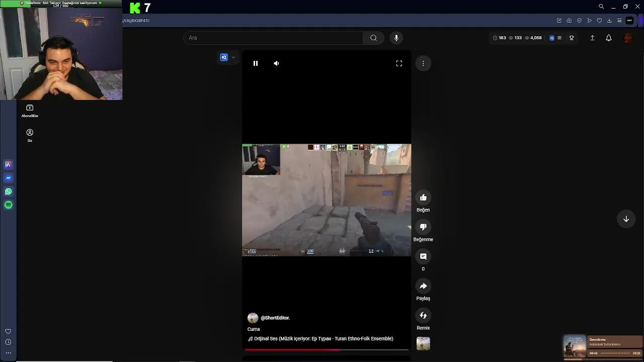644x362 pixels.
Task: Open the shield ad-blocker icon
Action: [x=579, y=21]
